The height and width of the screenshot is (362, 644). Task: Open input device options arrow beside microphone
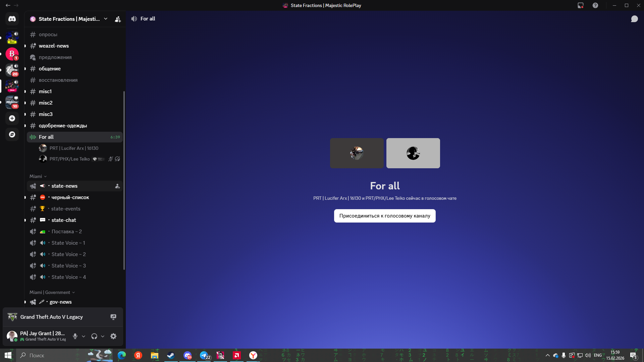click(x=84, y=336)
